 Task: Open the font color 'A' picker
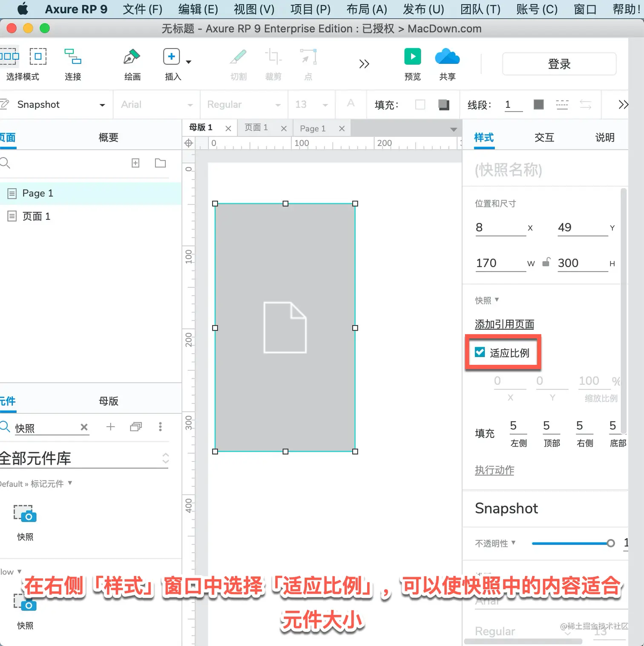pos(351,103)
